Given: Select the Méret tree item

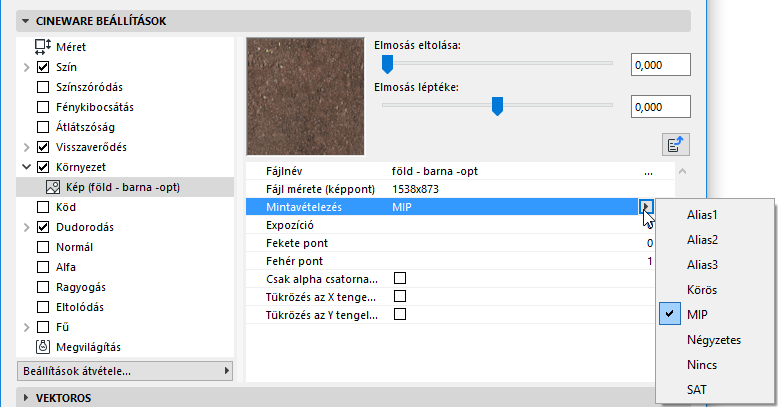Looking at the screenshot, I should click(x=70, y=47).
